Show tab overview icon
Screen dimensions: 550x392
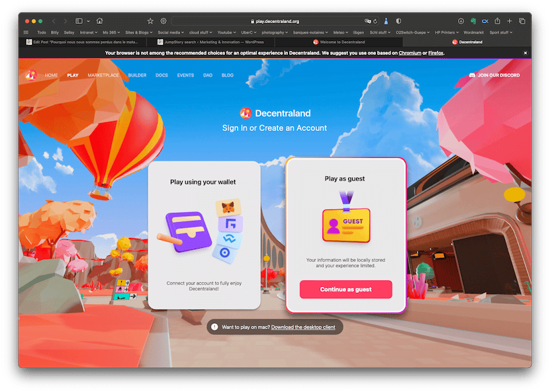click(x=522, y=21)
